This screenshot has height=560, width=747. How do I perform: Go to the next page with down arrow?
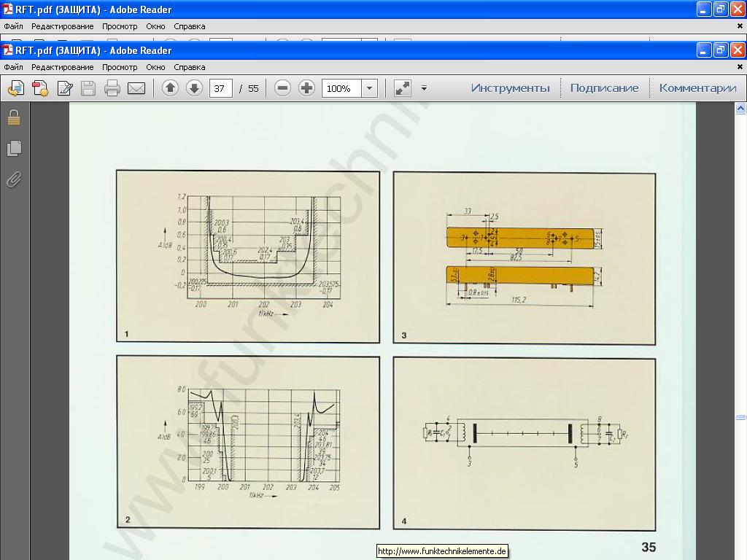coord(194,88)
